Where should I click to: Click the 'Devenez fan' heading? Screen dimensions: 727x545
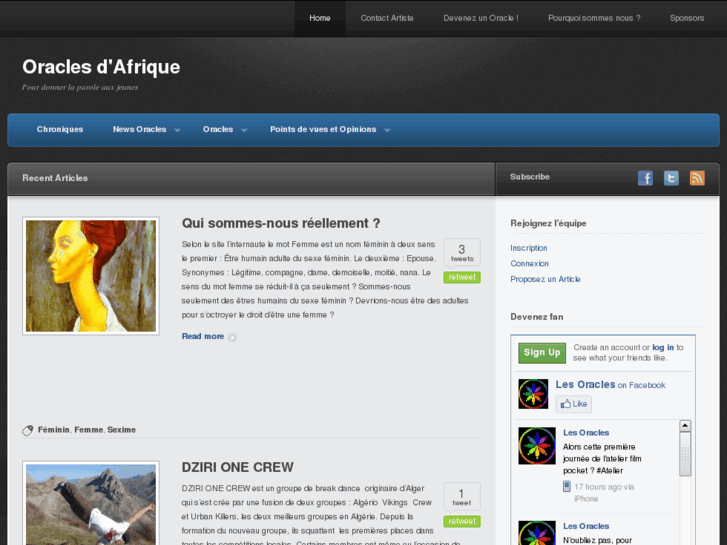click(x=537, y=317)
